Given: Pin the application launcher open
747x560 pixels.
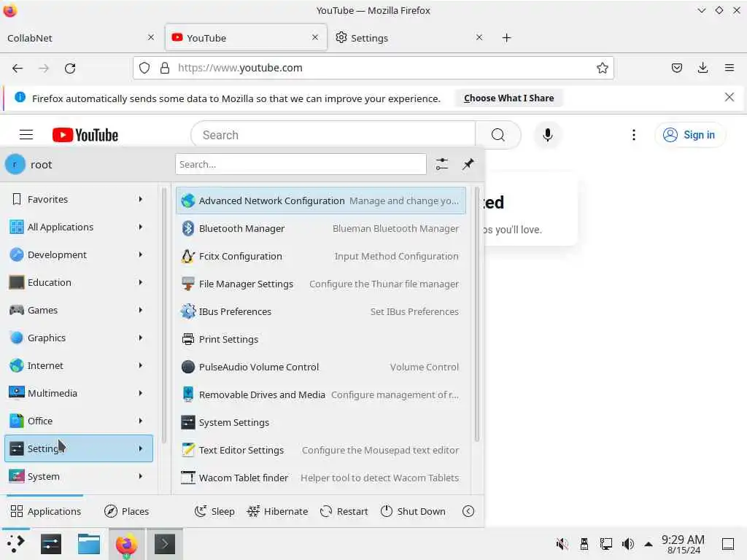Looking at the screenshot, I should coord(468,164).
